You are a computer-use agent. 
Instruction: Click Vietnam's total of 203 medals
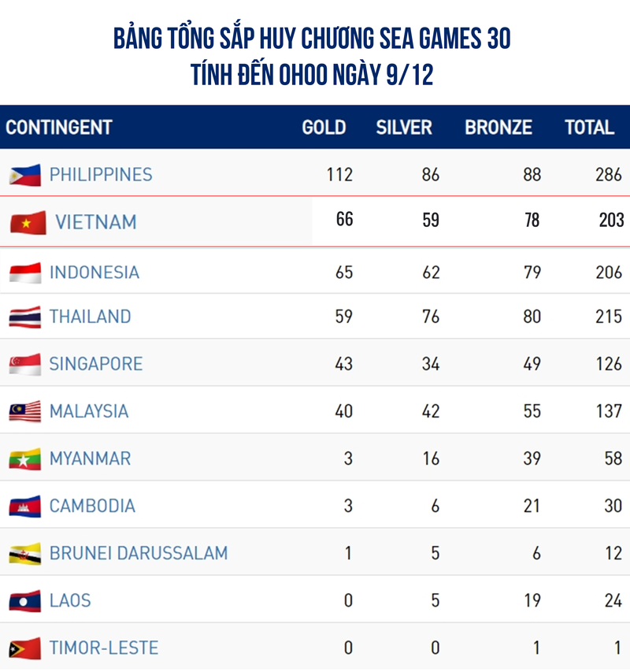pyautogui.click(x=610, y=221)
